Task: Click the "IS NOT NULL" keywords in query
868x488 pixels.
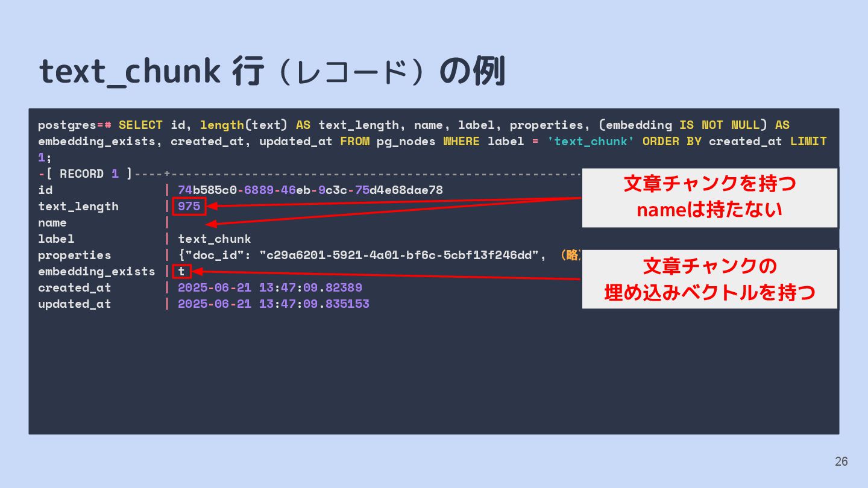Action: (720, 125)
